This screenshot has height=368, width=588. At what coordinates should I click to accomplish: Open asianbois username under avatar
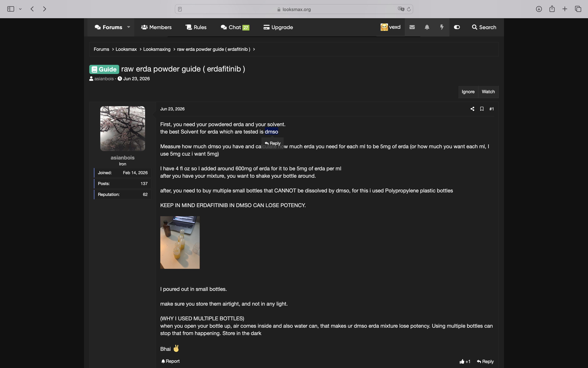122,158
